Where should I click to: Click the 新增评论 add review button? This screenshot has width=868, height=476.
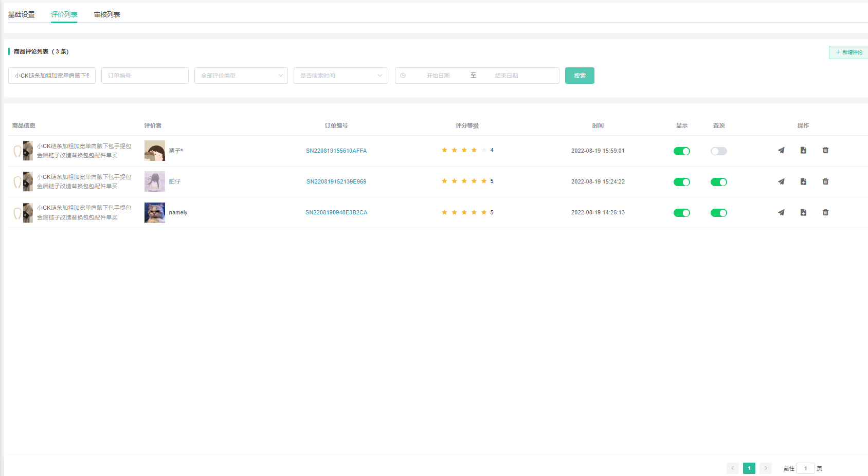pyautogui.click(x=848, y=52)
